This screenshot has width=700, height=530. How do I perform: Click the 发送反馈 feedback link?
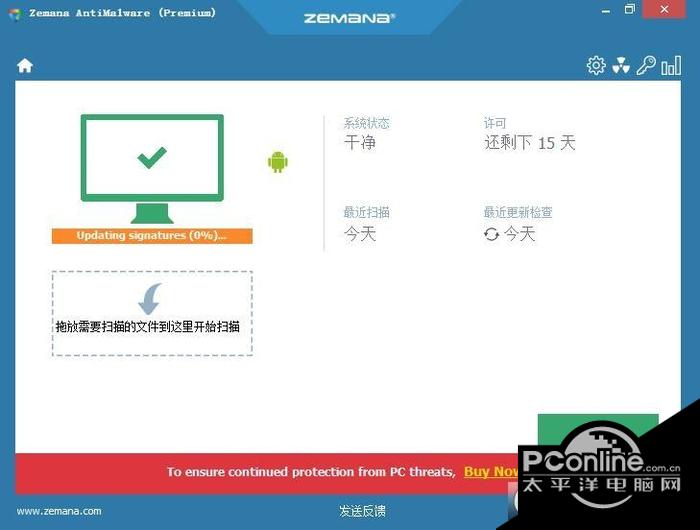(x=362, y=511)
